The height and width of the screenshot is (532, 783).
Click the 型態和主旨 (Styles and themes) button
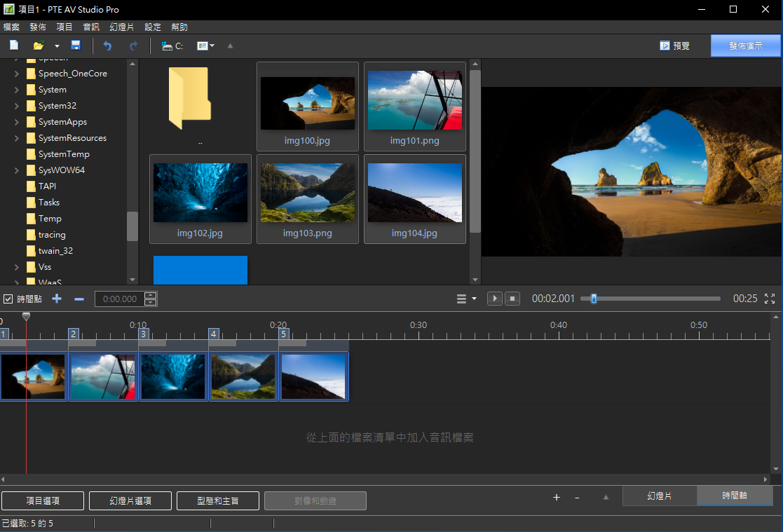(x=218, y=500)
